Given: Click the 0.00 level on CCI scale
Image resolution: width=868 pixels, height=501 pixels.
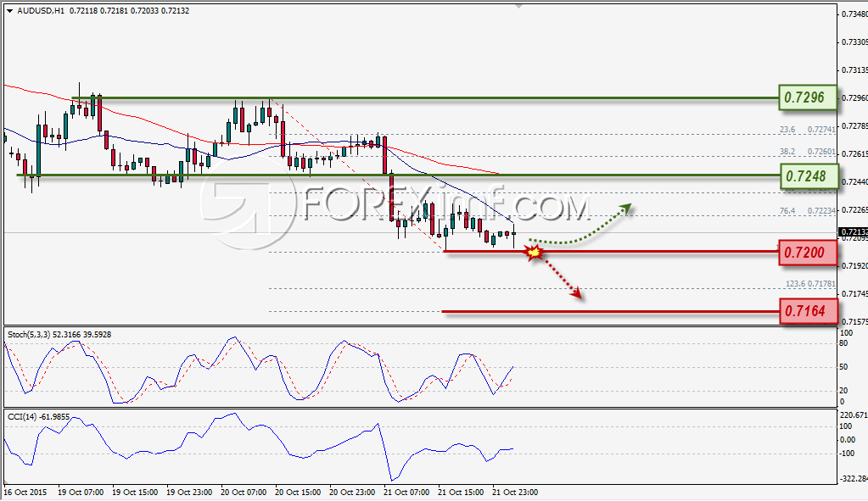Looking at the screenshot, I should (848, 440).
